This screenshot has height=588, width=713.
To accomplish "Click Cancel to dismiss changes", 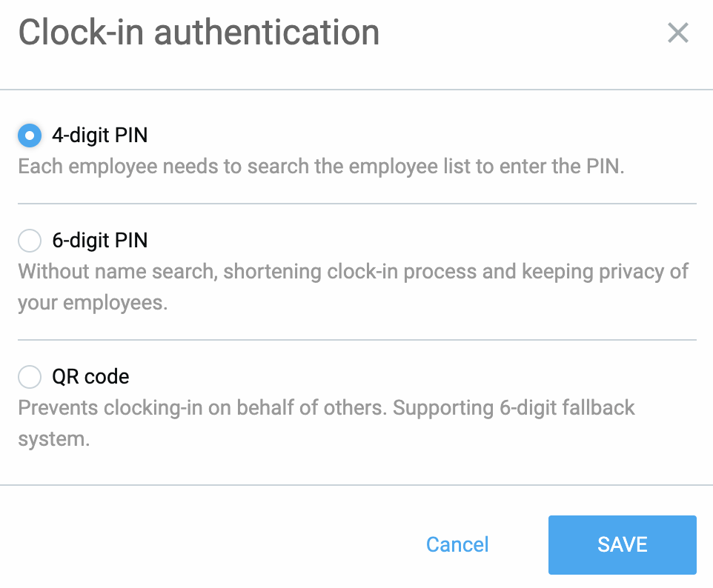I will pyautogui.click(x=457, y=544).
